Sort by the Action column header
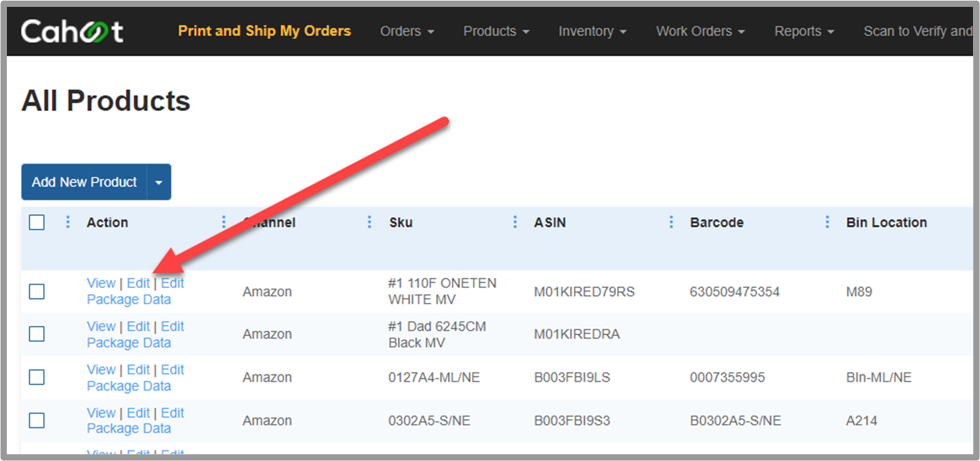This screenshot has width=980, height=461. tap(107, 223)
